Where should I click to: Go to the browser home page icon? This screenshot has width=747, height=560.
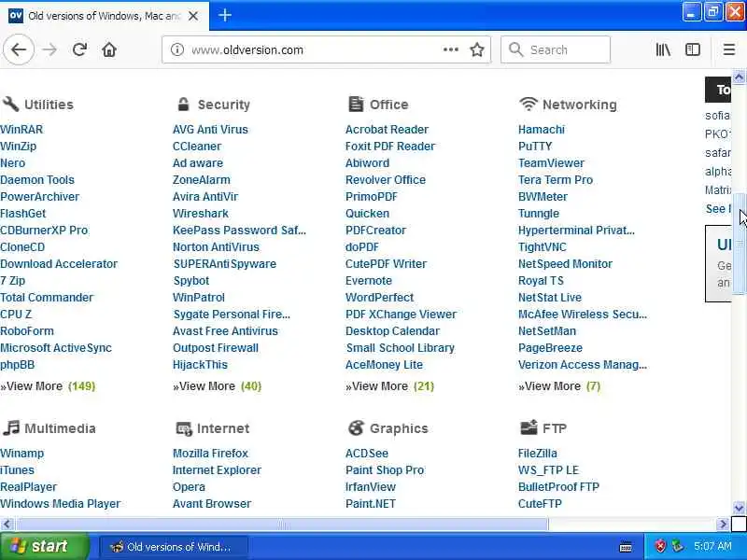click(109, 49)
